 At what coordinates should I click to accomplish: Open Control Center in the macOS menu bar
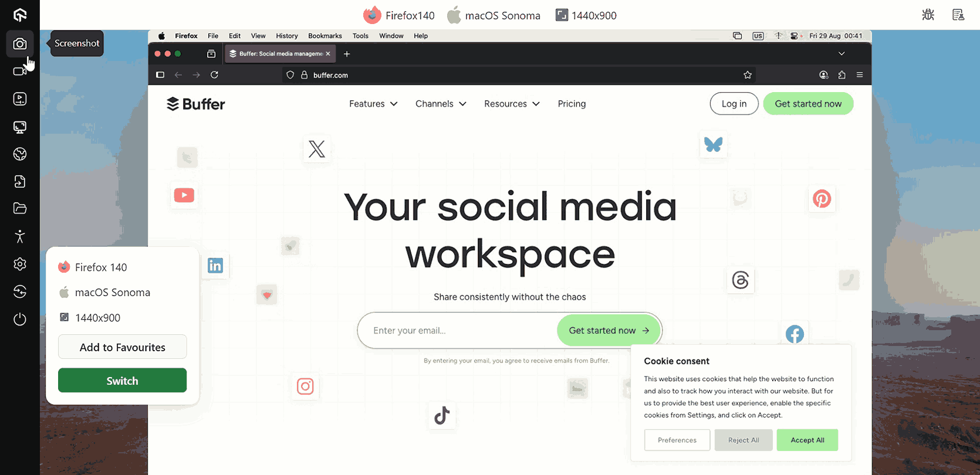(x=794, y=36)
